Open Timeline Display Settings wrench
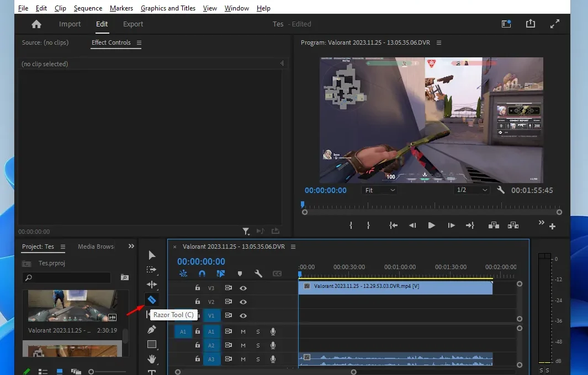This screenshot has height=375, width=588. 258,274
